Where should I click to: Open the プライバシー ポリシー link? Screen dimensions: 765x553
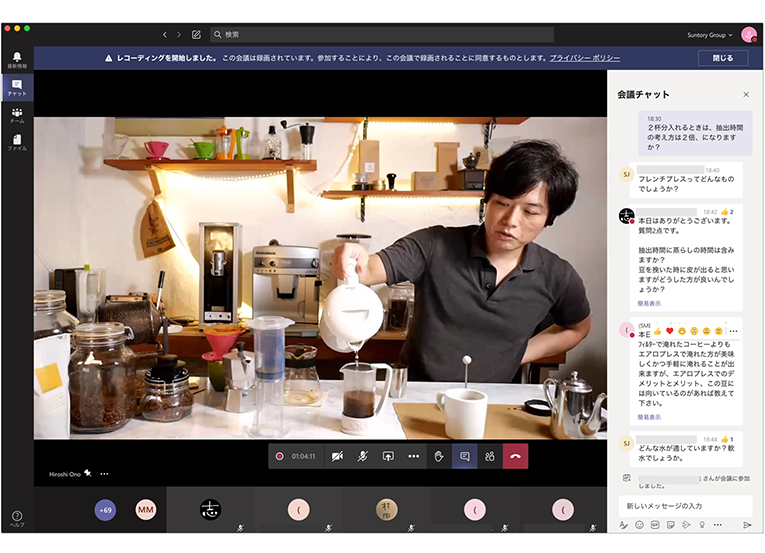click(x=584, y=58)
